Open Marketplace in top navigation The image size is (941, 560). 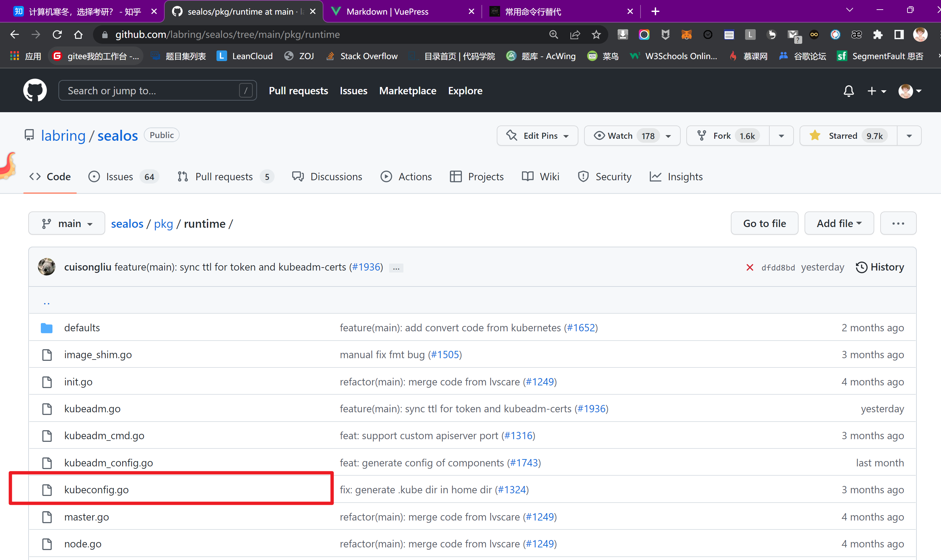coord(408,91)
